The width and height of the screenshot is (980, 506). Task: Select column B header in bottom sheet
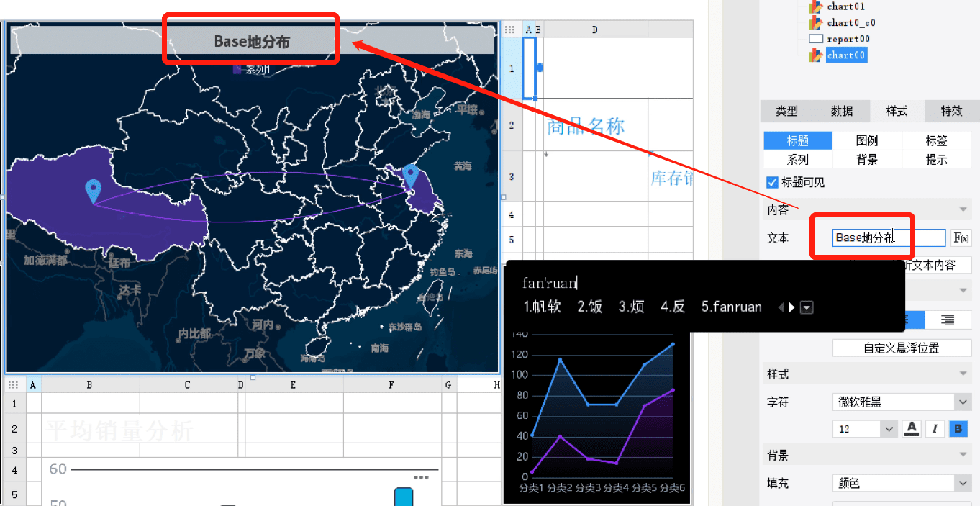(x=90, y=385)
